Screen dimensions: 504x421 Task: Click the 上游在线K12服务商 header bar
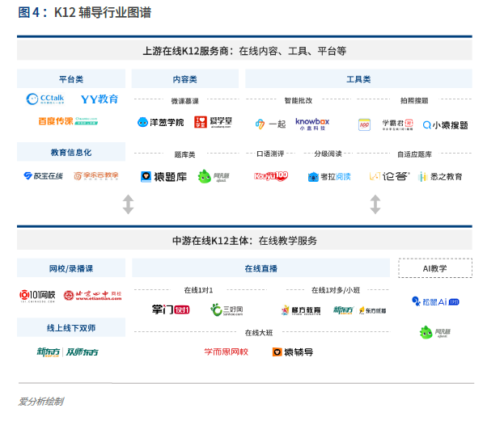pos(244,50)
